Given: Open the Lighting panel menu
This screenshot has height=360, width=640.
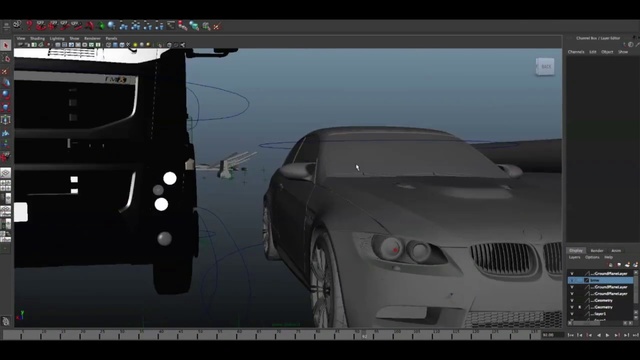Looking at the screenshot, I should point(57,38).
